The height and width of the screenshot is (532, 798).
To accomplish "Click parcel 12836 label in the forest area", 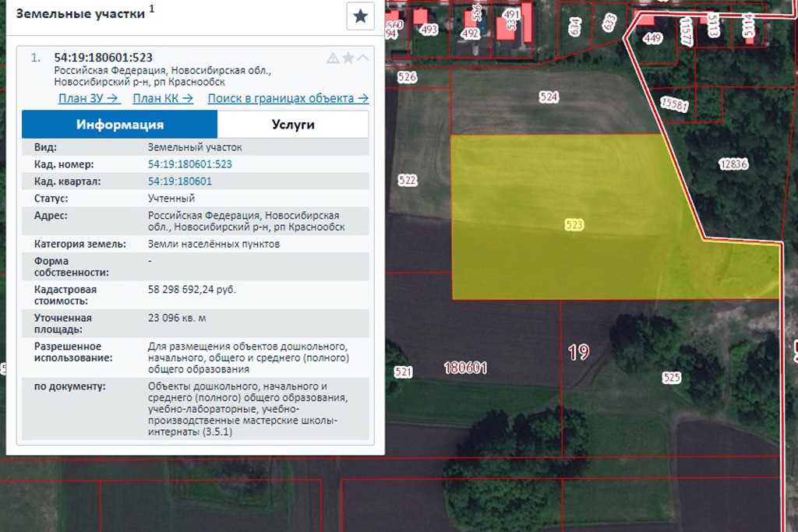I will [x=733, y=164].
